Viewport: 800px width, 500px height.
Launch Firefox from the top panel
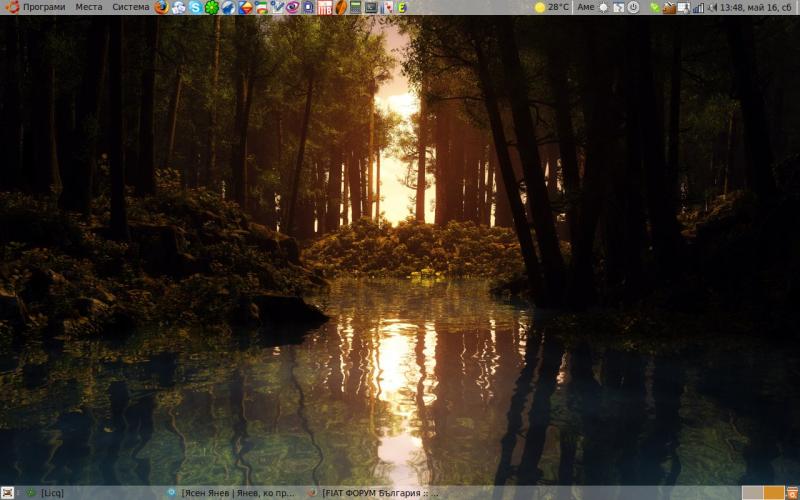pos(162,7)
